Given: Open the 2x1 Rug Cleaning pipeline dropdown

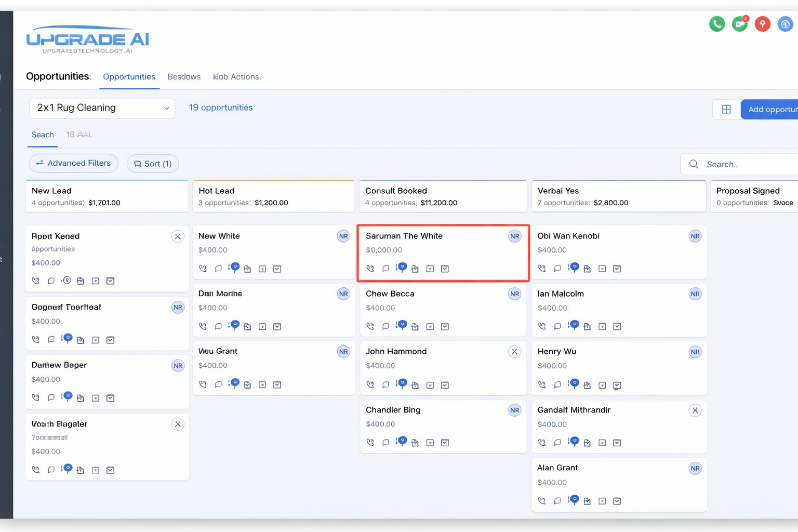Looking at the screenshot, I should click(102, 108).
